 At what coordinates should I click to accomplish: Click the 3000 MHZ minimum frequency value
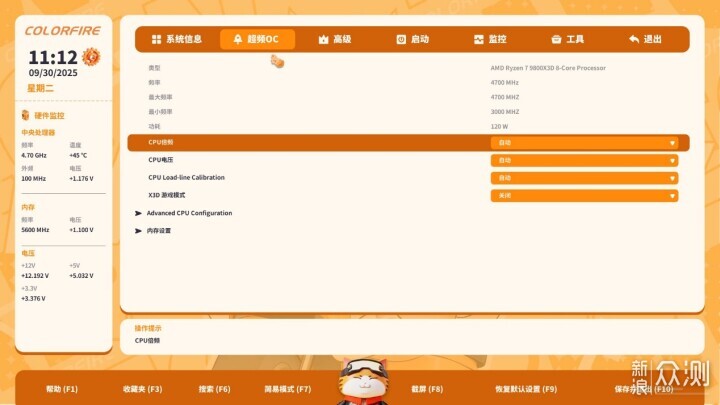(x=505, y=112)
